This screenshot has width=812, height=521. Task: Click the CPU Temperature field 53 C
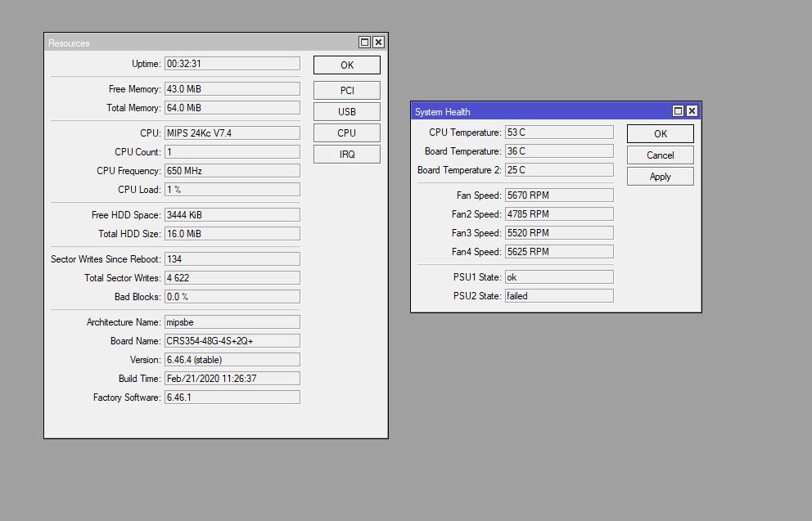pos(559,132)
